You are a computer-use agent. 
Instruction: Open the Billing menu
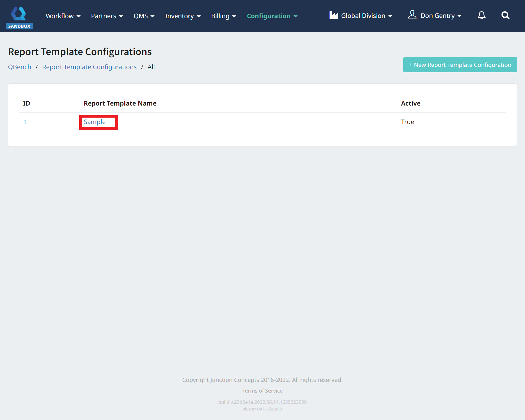tap(223, 16)
